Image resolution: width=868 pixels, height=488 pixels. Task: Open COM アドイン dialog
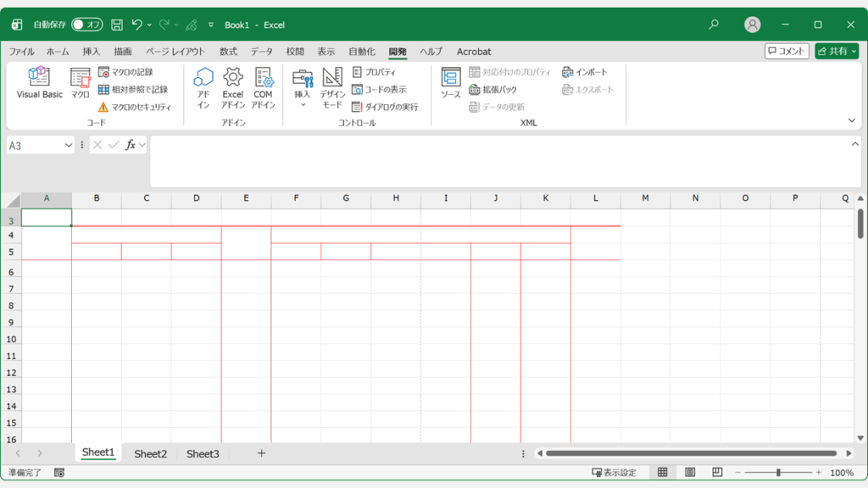(x=263, y=88)
